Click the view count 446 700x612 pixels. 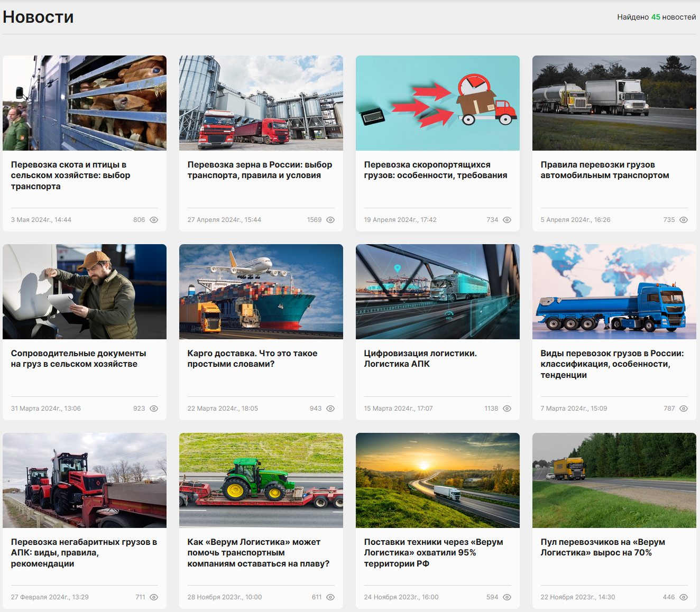[x=669, y=597]
